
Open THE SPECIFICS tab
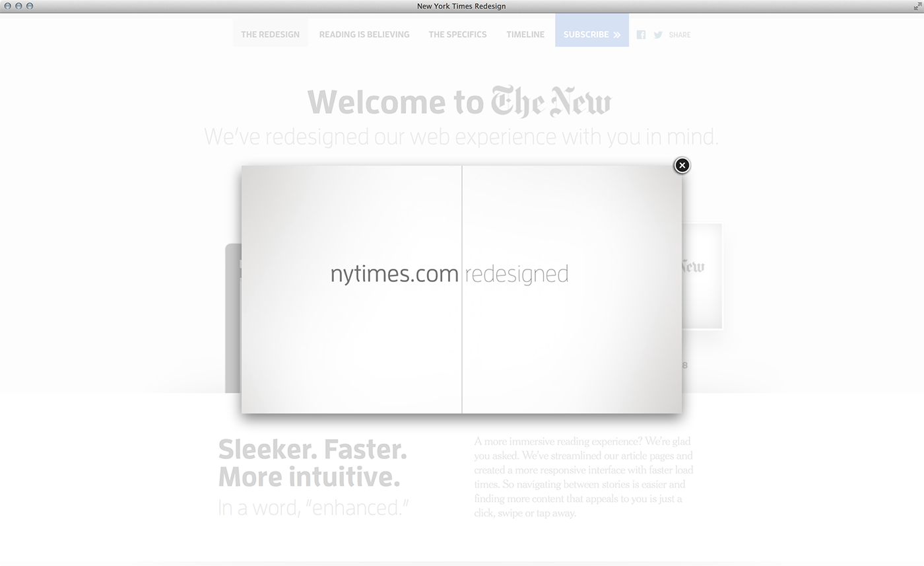[457, 34]
